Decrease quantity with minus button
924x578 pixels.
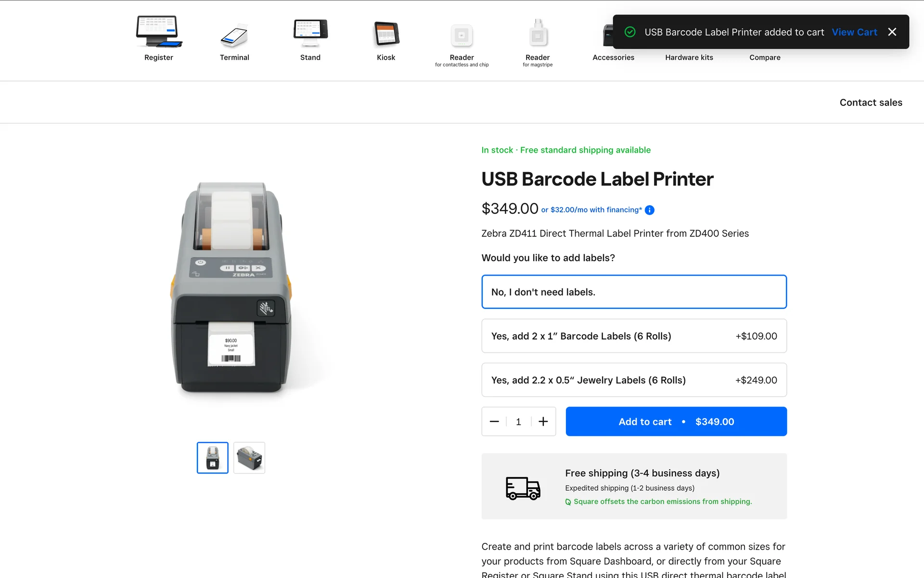click(x=494, y=421)
